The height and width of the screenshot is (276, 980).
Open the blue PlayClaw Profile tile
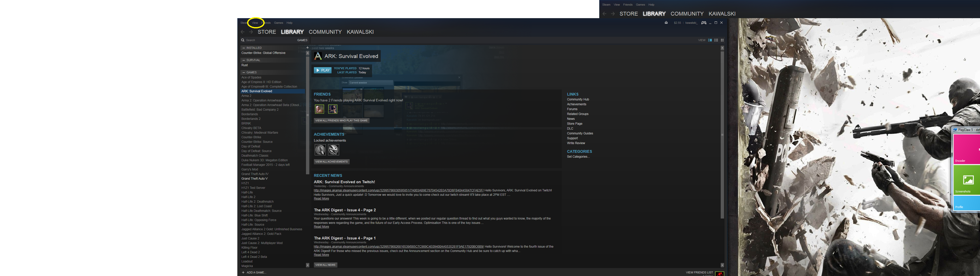click(x=967, y=203)
